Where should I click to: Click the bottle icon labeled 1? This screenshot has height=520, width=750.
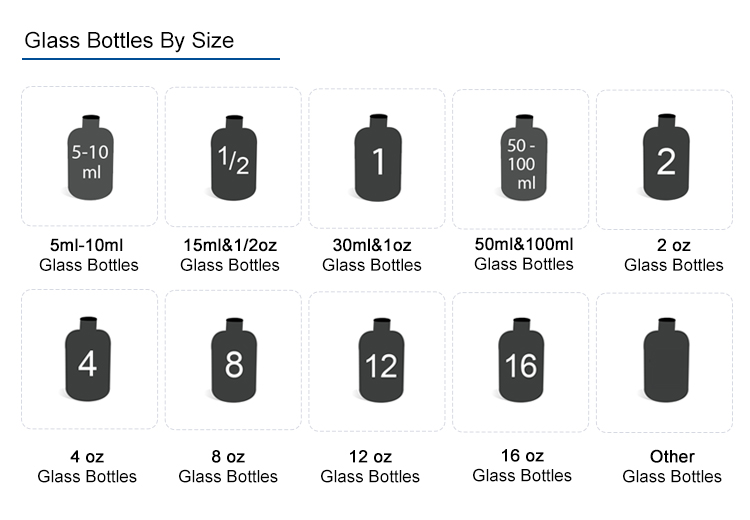(377, 158)
